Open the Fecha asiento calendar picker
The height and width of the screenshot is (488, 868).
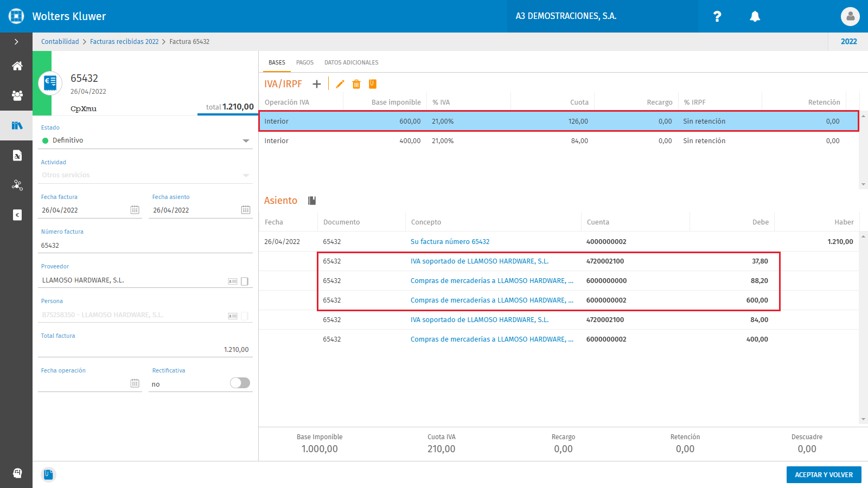(x=246, y=210)
